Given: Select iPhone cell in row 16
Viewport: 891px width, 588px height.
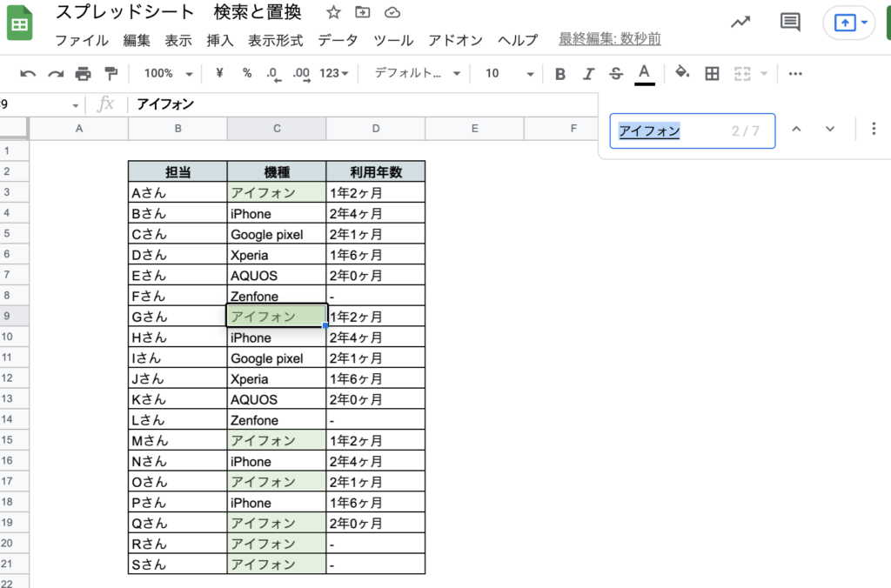Looking at the screenshot, I should click(277, 461).
